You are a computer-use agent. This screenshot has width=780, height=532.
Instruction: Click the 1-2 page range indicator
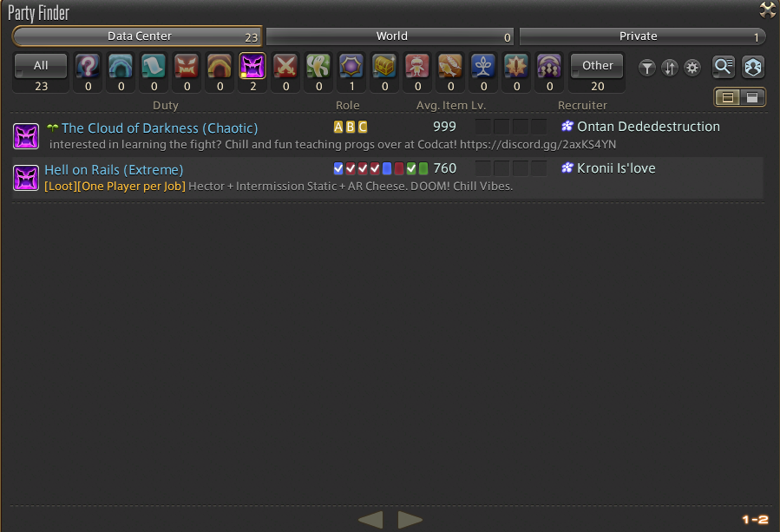point(755,520)
